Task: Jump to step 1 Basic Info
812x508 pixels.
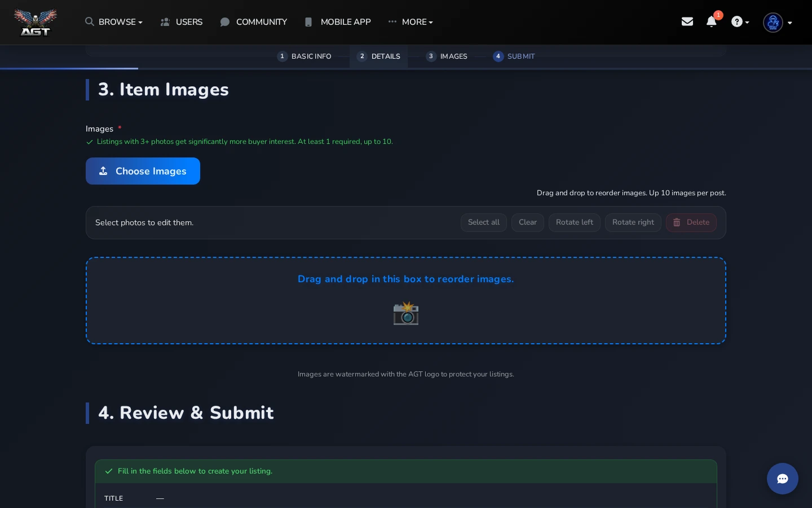Action: (x=304, y=56)
